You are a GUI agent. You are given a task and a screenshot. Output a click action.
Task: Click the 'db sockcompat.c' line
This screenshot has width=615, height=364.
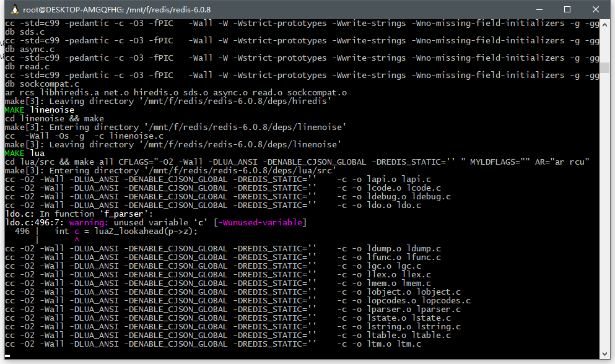click(x=42, y=84)
